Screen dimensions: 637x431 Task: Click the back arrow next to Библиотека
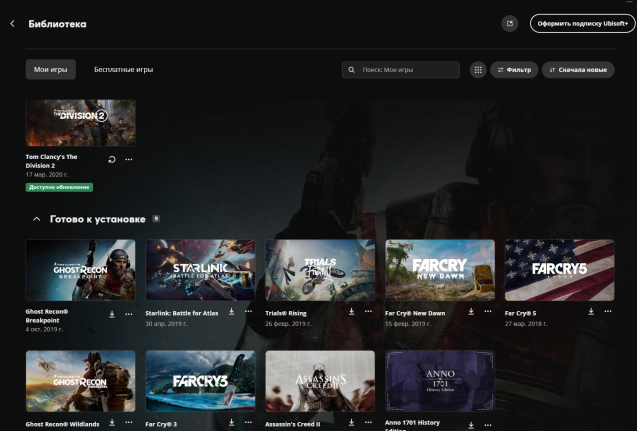(x=12, y=23)
